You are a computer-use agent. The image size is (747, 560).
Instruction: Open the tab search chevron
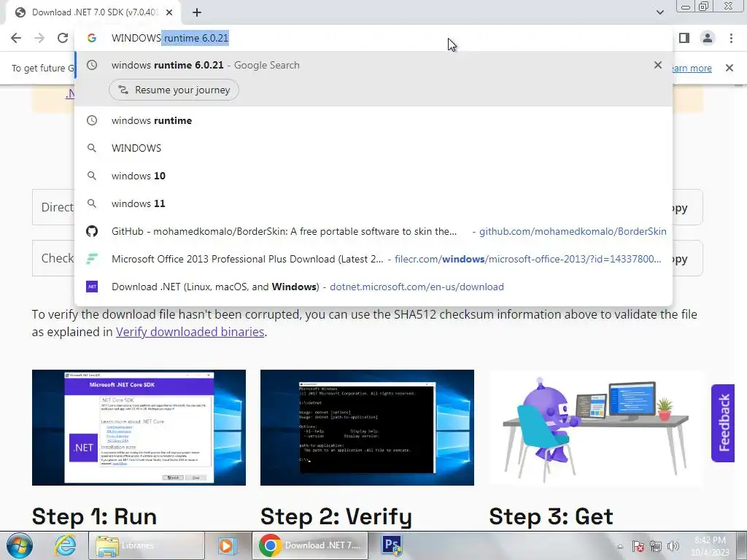click(659, 12)
